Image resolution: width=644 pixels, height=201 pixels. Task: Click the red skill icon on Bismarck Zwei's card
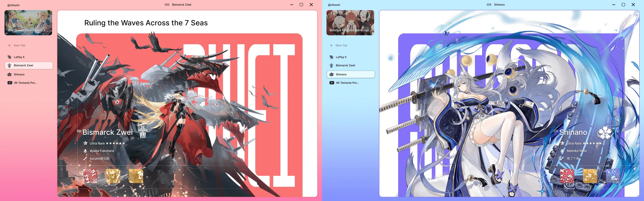pos(90,176)
